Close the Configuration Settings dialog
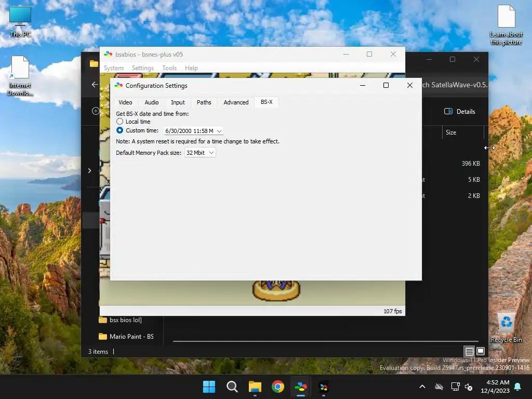Viewport: 532px width, 399px height. [x=410, y=85]
